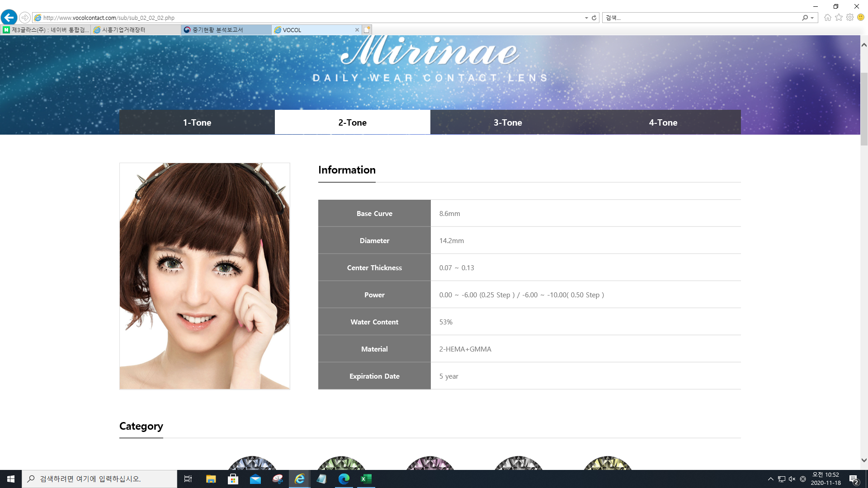This screenshot has height=488, width=868.
Task: Click the Power label cell
Action: point(374,295)
